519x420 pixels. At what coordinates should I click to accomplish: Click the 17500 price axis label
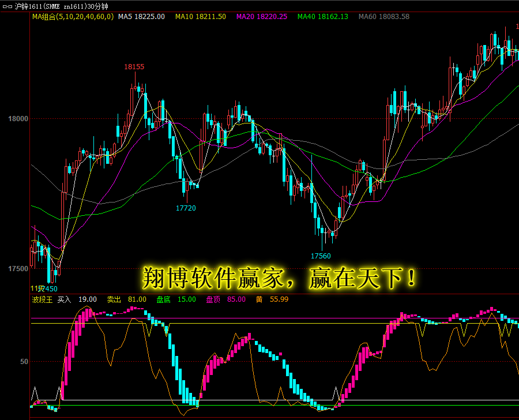coord(18,269)
